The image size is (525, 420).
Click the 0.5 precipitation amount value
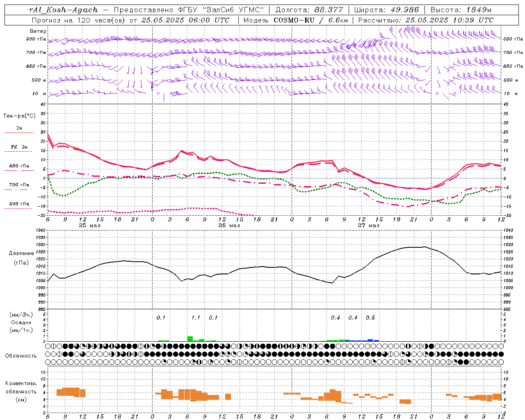coord(370,318)
